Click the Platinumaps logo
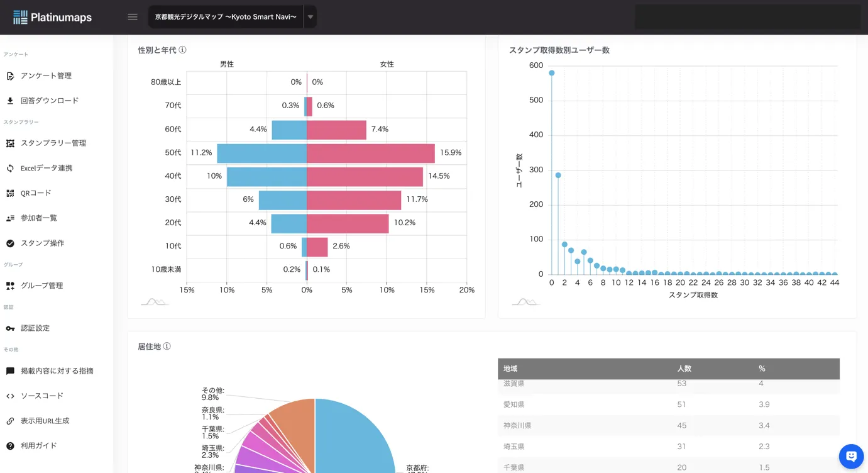The image size is (868, 473). (52, 17)
